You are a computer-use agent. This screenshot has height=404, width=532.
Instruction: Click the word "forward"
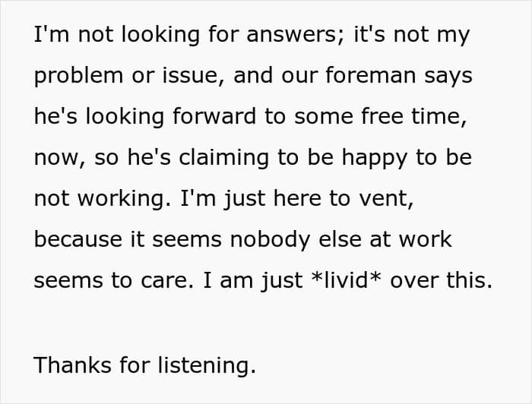[x=214, y=116]
